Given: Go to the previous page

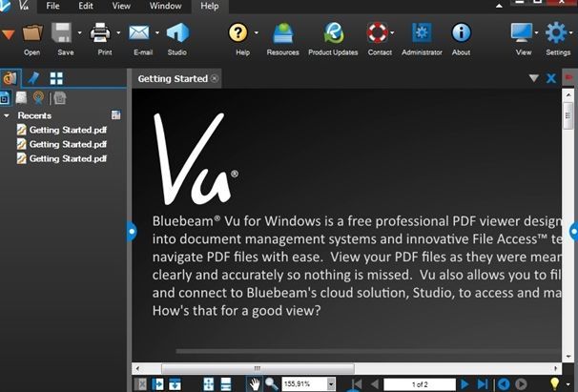Looking at the screenshot, I should (375, 384).
